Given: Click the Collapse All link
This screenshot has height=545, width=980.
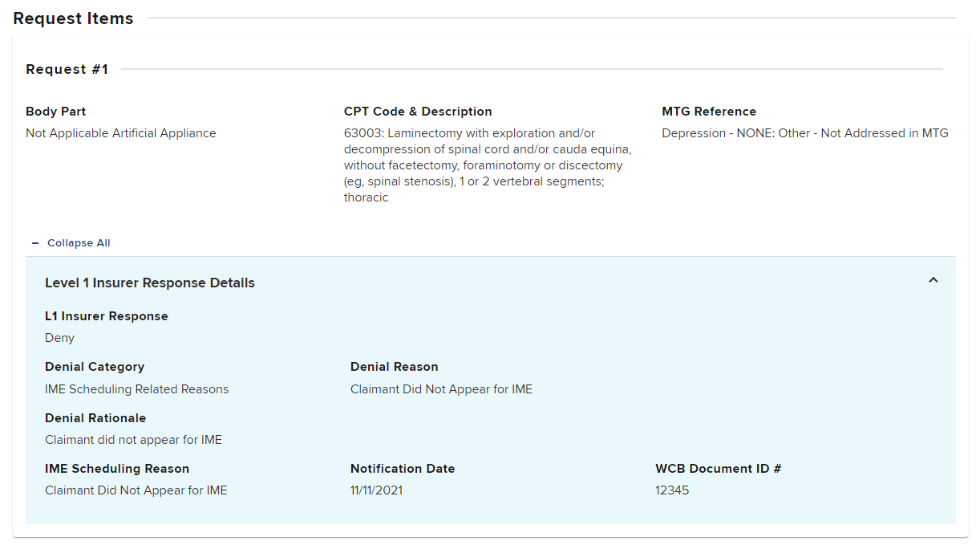Looking at the screenshot, I should pyautogui.click(x=79, y=243).
